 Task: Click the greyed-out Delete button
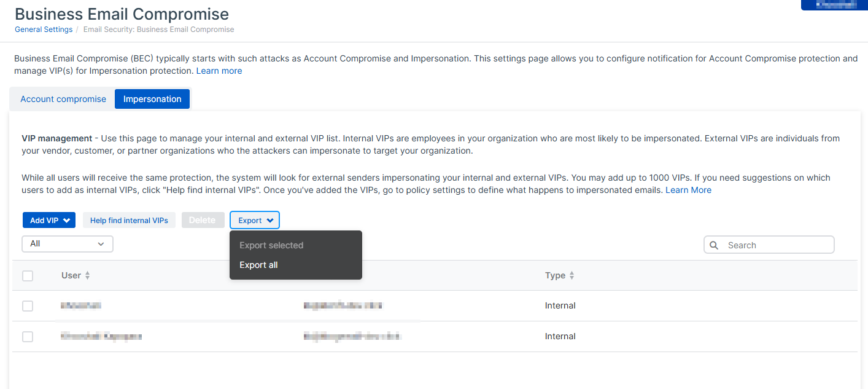pyautogui.click(x=203, y=221)
